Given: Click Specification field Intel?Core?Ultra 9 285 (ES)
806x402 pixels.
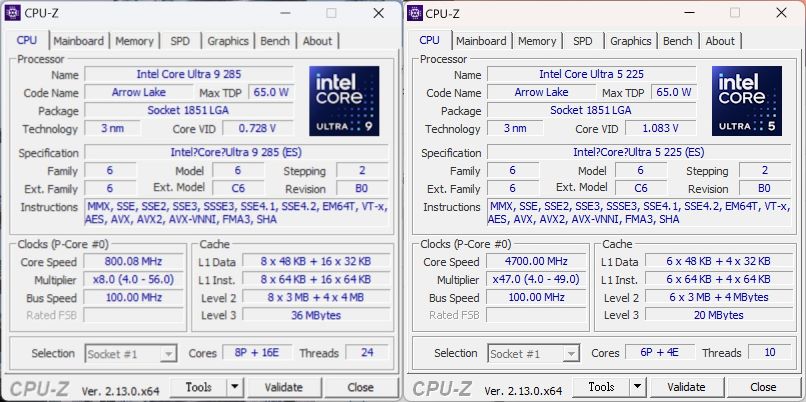Looking at the screenshot, I should pyautogui.click(x=236, y=153).
